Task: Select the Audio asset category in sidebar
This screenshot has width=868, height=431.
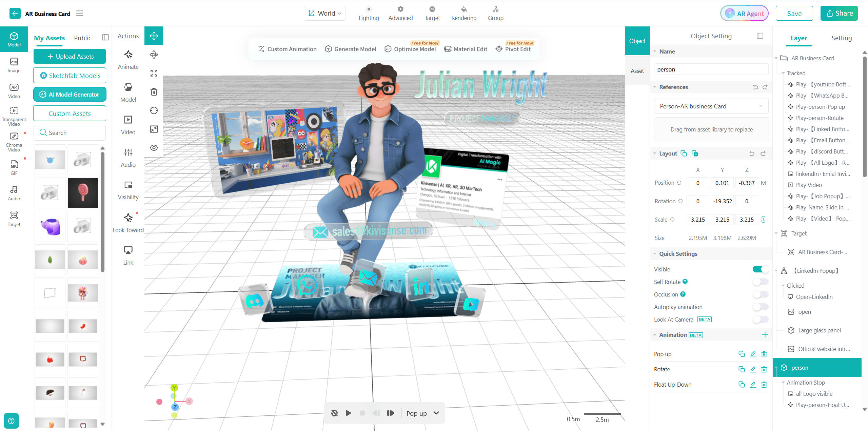Action: (x=14, y=193)
